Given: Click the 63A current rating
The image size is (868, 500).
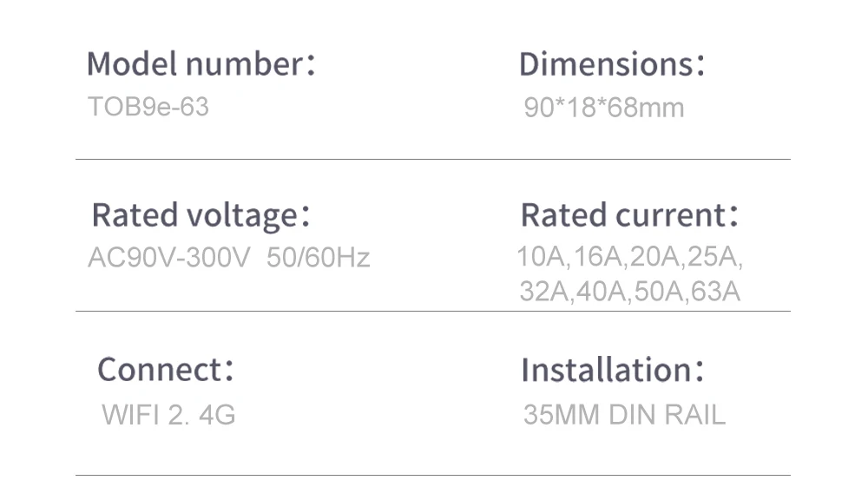Looking at the screenshot, I should click(716, 292).
